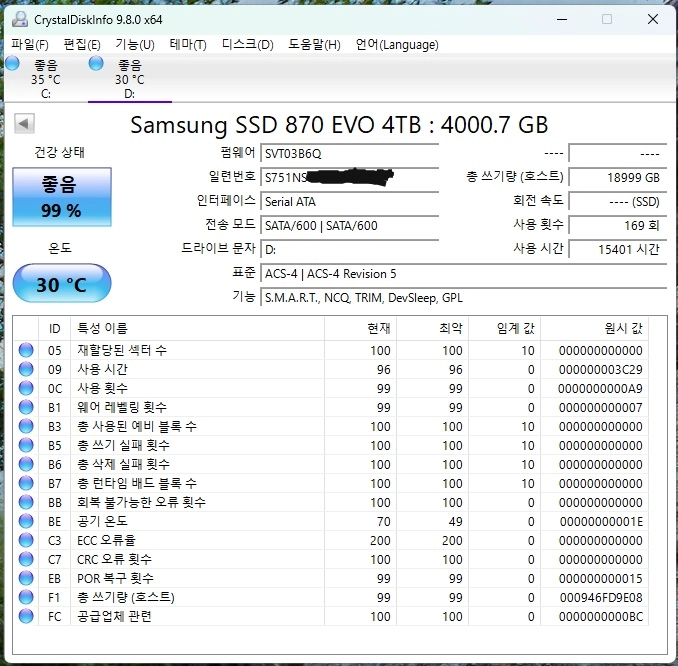Click status icon of row B6 총 삭제 실패 횟수

pyautogui.click(x=26, y=464)
